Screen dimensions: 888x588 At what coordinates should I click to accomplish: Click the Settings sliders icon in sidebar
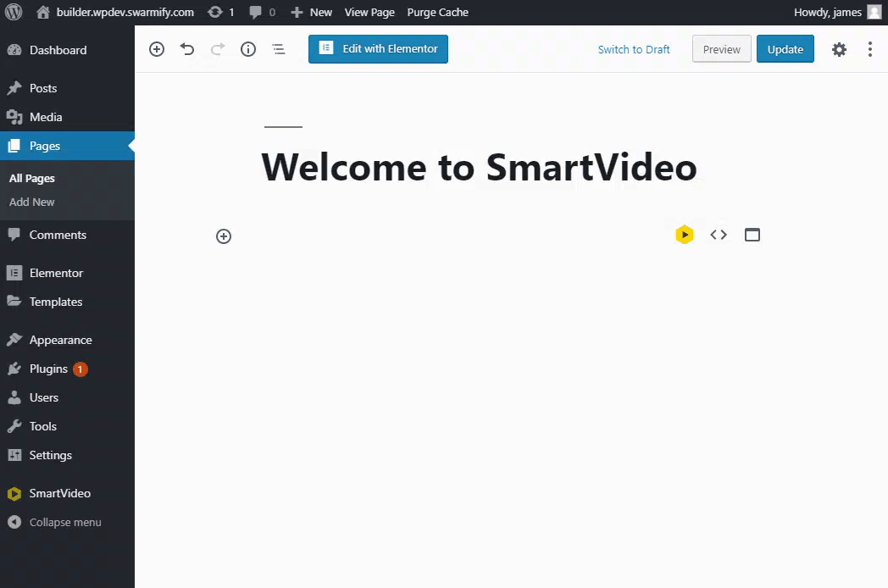tap(14, 456)
